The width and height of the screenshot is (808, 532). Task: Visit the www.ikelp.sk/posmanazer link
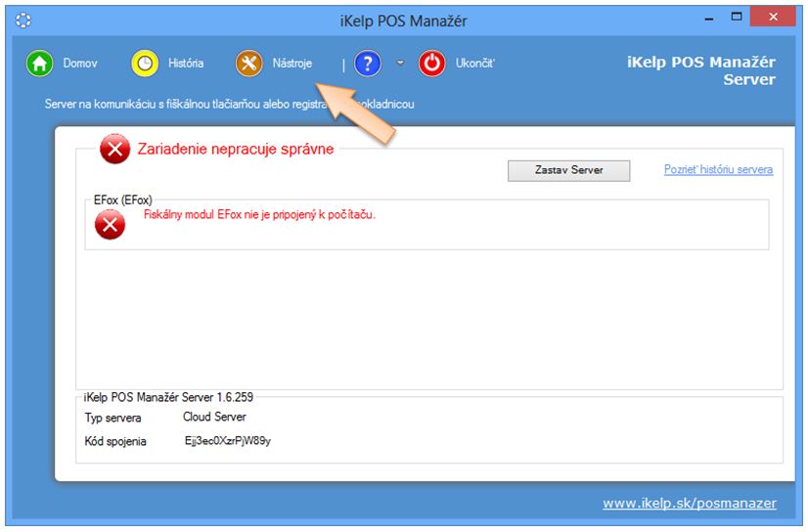[x=690, y=503]
